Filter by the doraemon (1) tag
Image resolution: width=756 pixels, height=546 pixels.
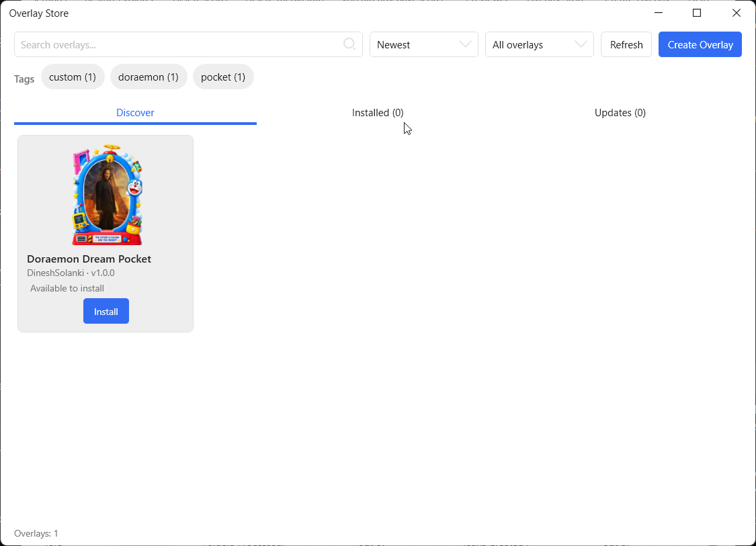tap(149, 77)
